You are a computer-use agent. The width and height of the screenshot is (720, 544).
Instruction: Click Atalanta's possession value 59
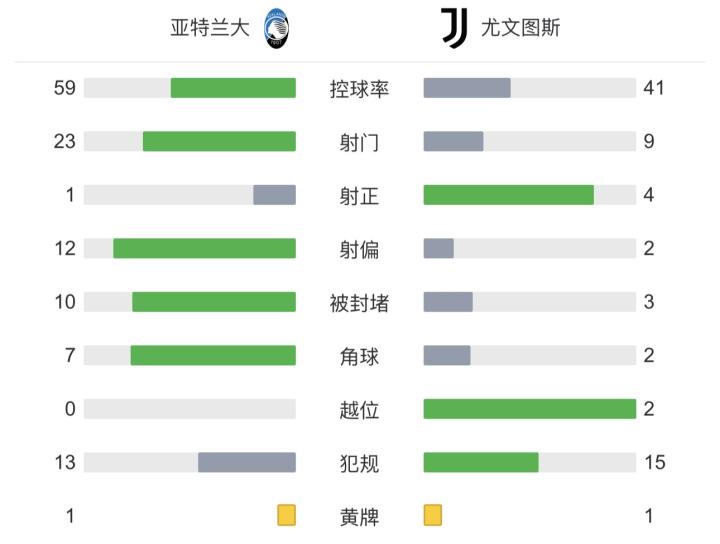65,88
